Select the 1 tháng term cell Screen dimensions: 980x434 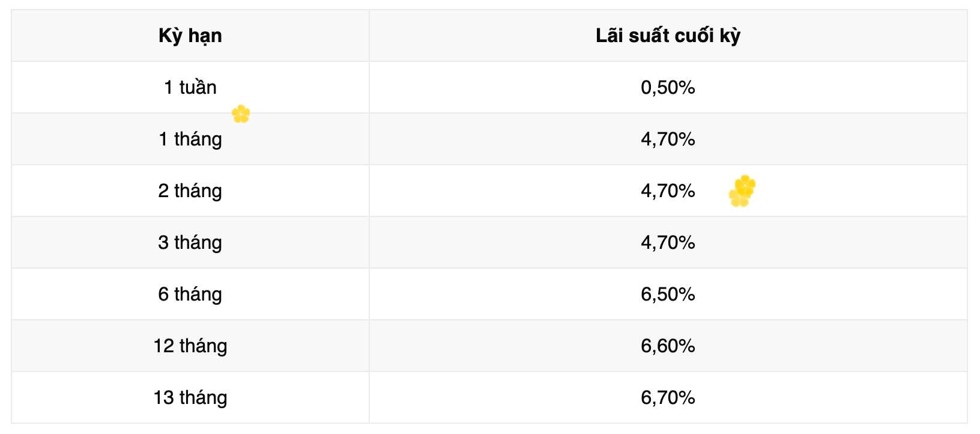(190, 139)
